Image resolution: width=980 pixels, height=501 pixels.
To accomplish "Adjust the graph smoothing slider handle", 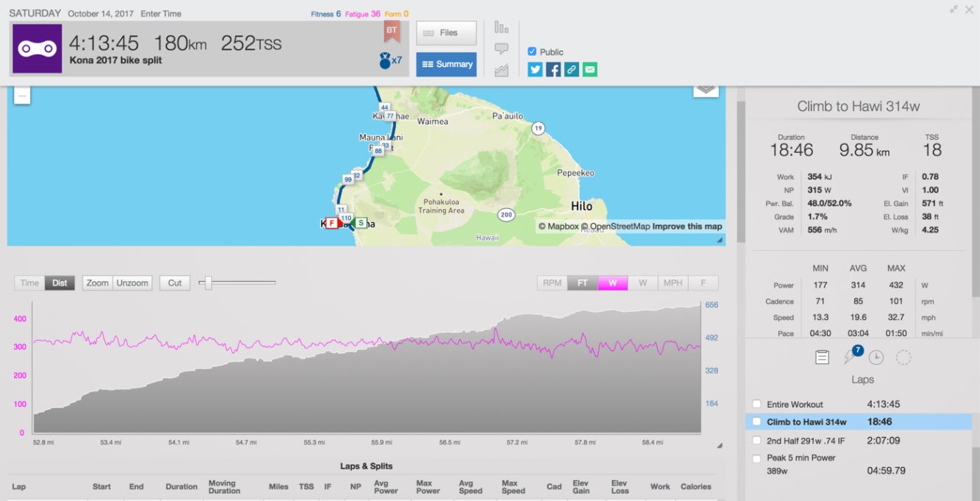I will 208,283.
